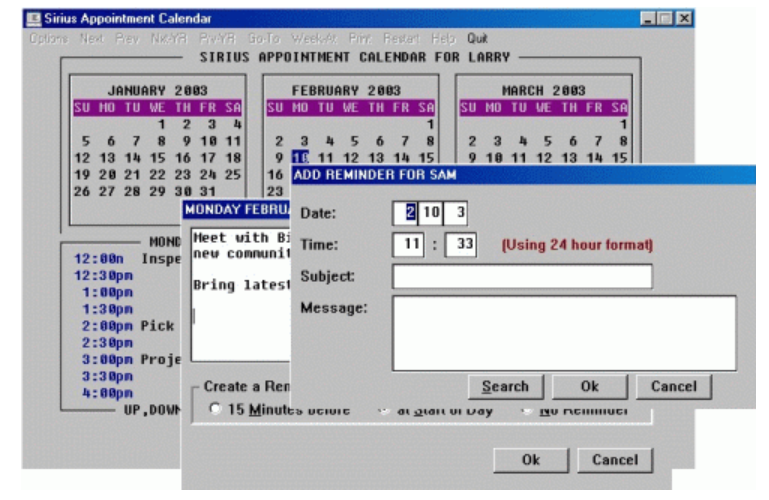
Task: Click the Search button
Action: (506, 387)
